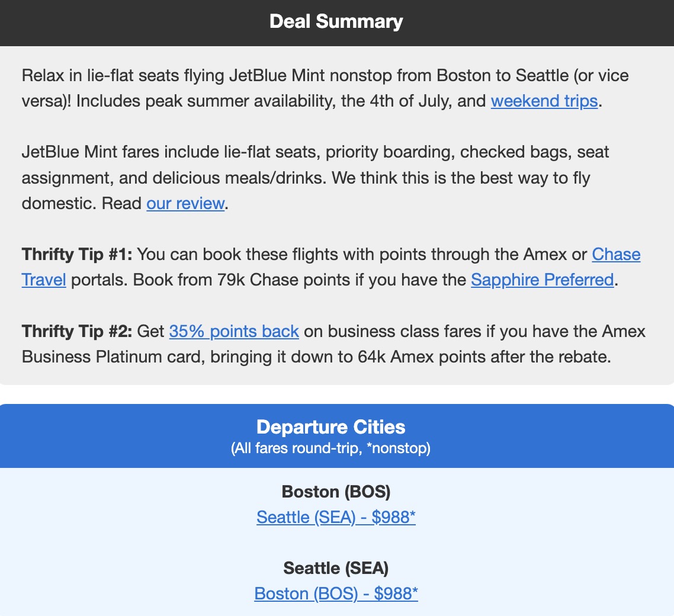Click the bold Thrifty Tip #2 label

pyautogui.click(x=76, y=331)
